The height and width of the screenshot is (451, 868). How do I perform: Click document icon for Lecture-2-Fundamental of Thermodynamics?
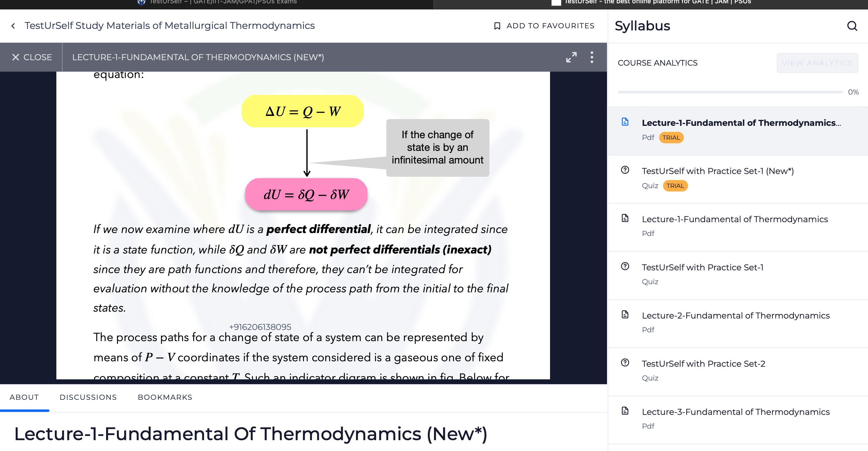tap(625, 314)
